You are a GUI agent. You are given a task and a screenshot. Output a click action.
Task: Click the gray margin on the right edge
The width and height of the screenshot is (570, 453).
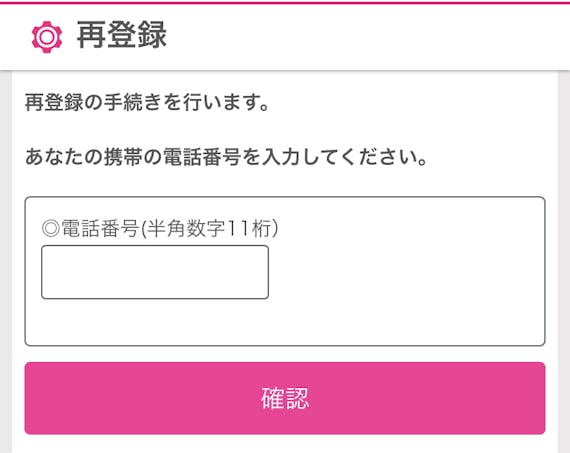point(564,262)
